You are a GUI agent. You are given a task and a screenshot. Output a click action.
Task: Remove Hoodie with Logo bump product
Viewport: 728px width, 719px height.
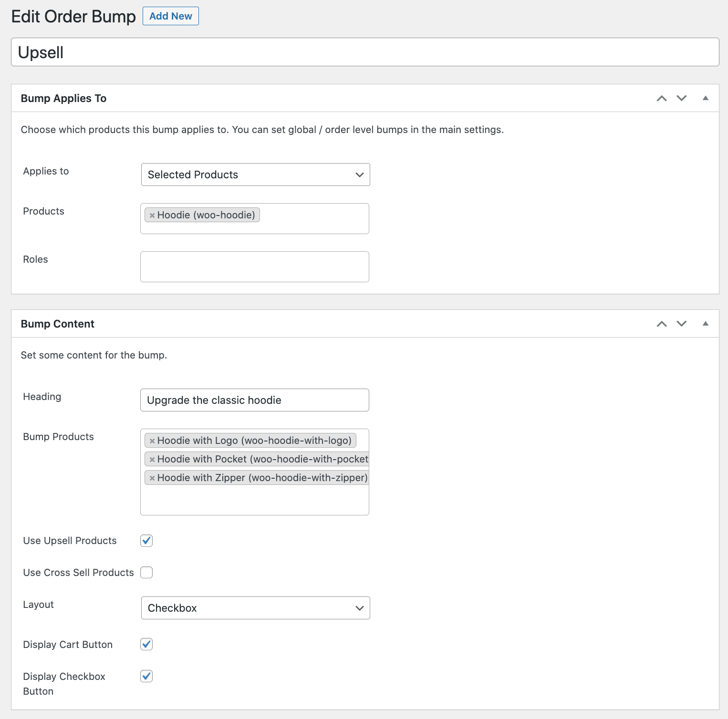coord(152,441)
